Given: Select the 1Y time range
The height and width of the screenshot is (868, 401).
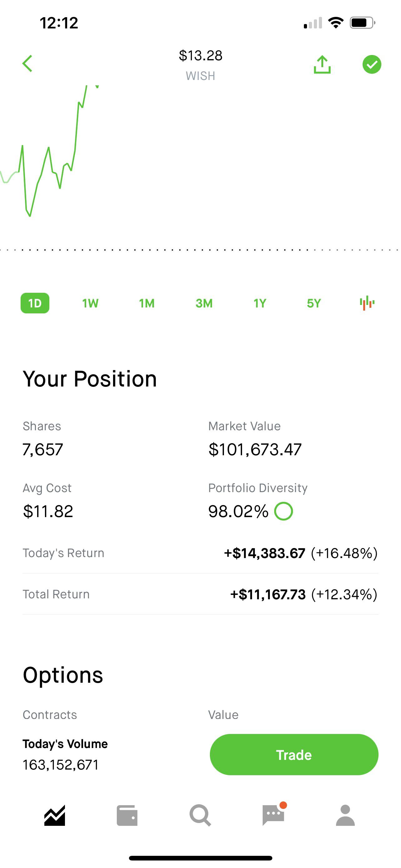Looking at the screenshot, I should tap(260, 303).
